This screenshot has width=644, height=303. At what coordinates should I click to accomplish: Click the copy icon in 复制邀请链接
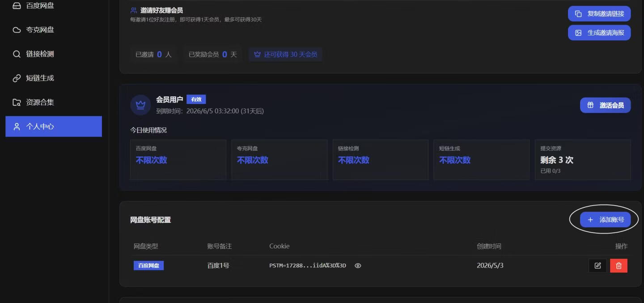(578, 13)
